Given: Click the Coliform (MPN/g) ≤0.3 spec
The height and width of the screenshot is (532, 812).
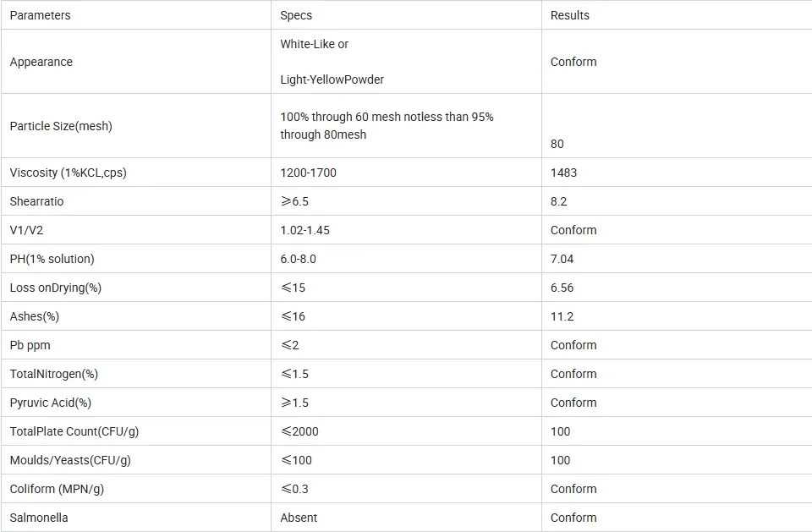Looking at the screenshot, I should coord(294,489).
